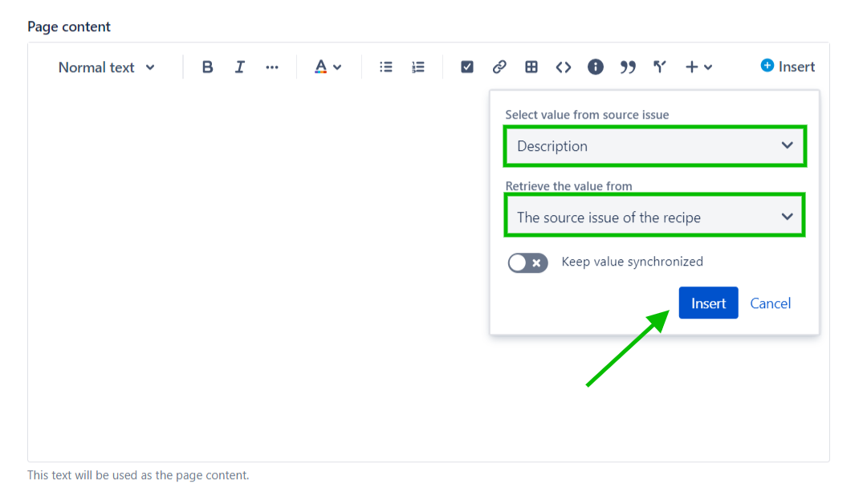863x504 pixels.
Task: Add an action item checkbox
Action: point(467,67)
